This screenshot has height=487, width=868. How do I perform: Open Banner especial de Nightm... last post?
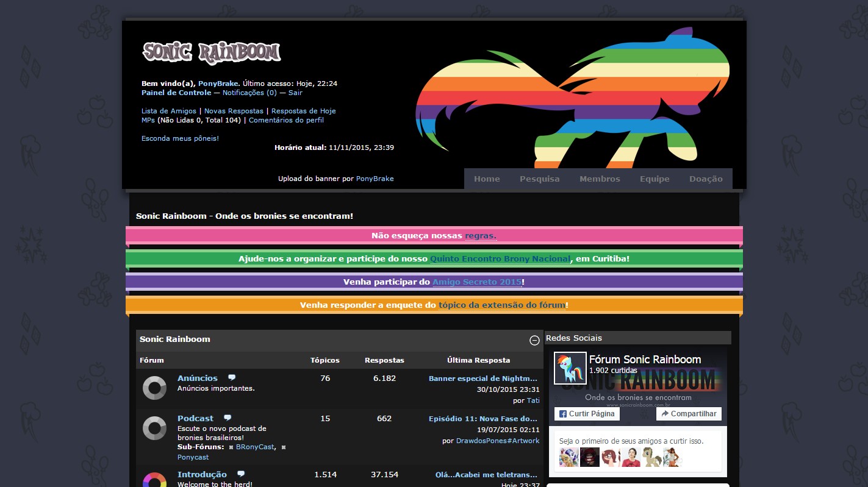(483, 379)
